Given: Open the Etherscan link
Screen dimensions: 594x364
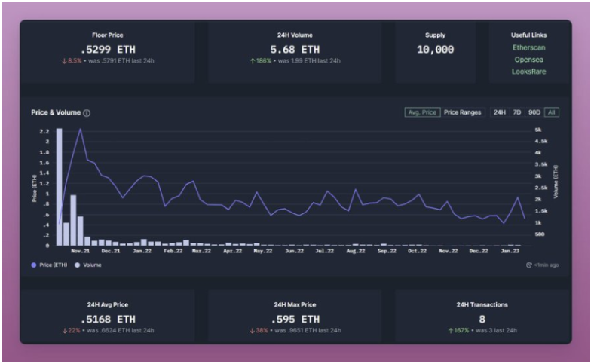Looking at the screenshot, I should pyautogui.click(x=529, y=47).
